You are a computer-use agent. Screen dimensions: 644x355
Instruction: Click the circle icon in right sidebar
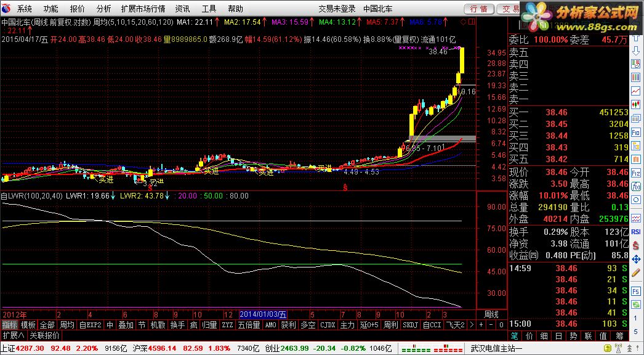pos(636,199)
